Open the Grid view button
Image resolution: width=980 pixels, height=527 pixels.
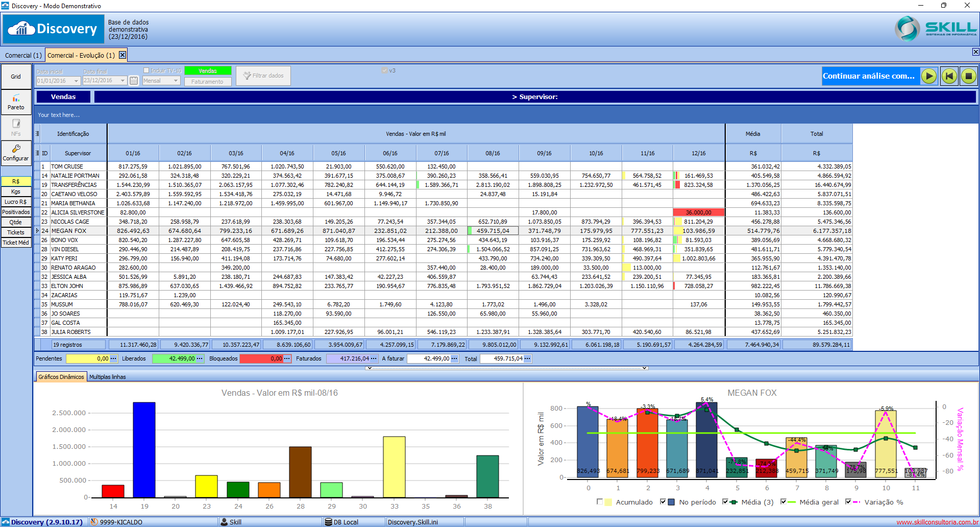16,77
